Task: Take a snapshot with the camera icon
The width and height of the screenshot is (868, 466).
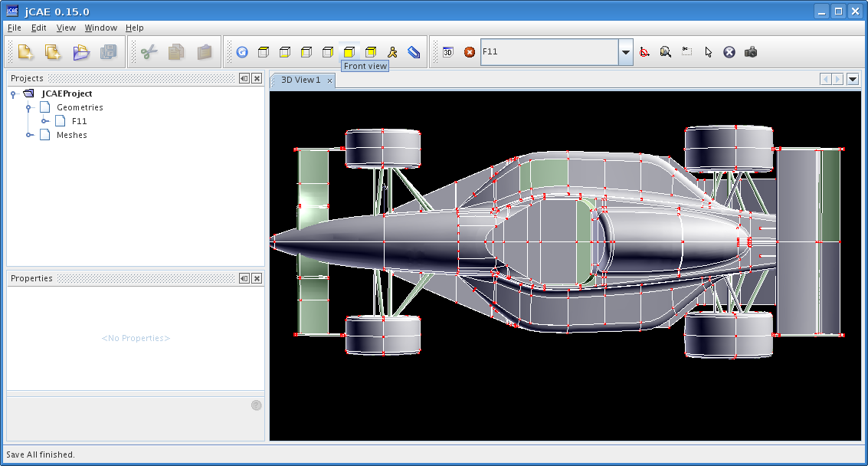Action: click(751, 52)
